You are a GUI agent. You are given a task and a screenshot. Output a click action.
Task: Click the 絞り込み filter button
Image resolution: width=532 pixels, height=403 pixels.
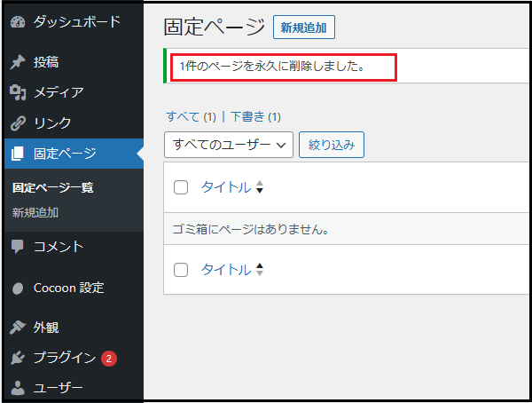tap(332, 145)
